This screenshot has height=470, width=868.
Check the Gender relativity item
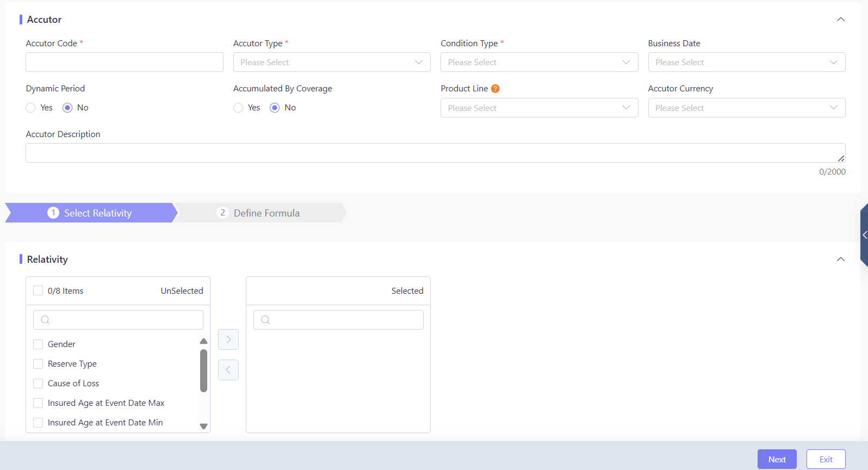pos(38,344)
